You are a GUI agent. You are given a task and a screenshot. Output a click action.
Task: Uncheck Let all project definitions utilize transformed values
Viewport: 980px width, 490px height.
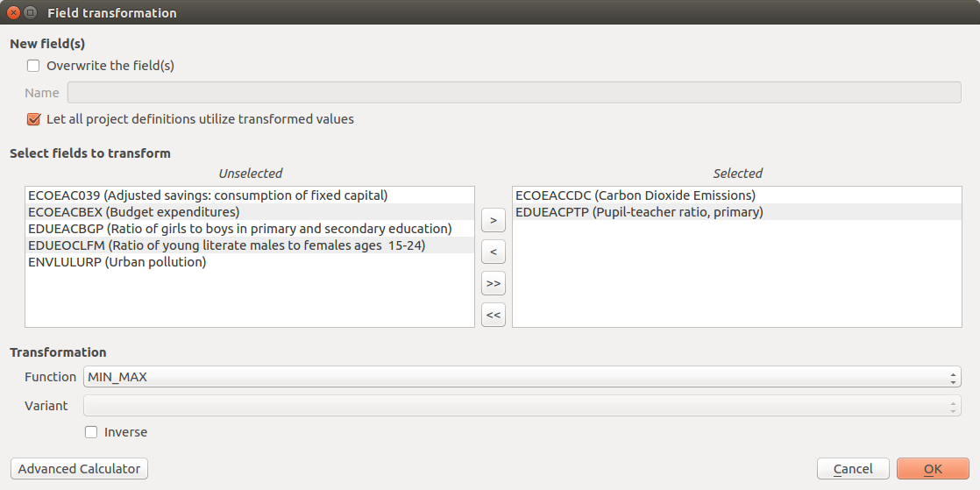coord(34,119)
